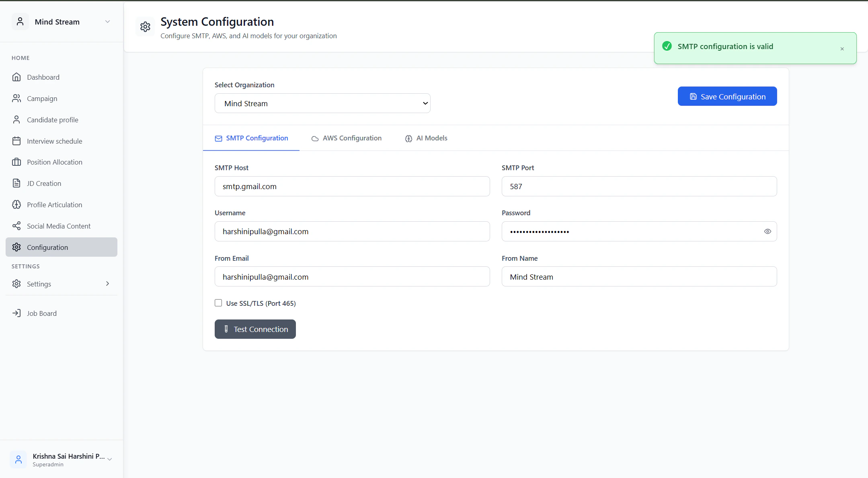The image size is (868, 478).
Task: Open the Superadmin user profile menu
Action: [x=62, y=459]
